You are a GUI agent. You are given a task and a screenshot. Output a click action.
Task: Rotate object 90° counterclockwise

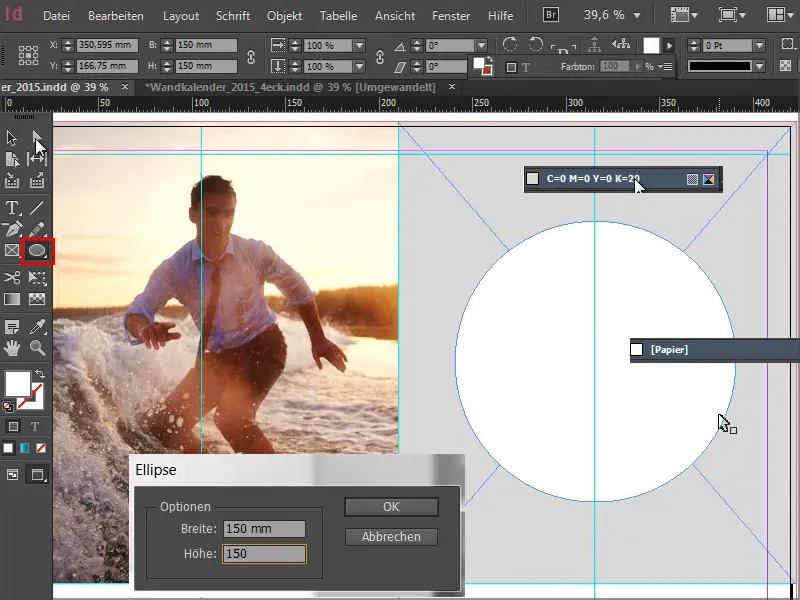point(535,44)
